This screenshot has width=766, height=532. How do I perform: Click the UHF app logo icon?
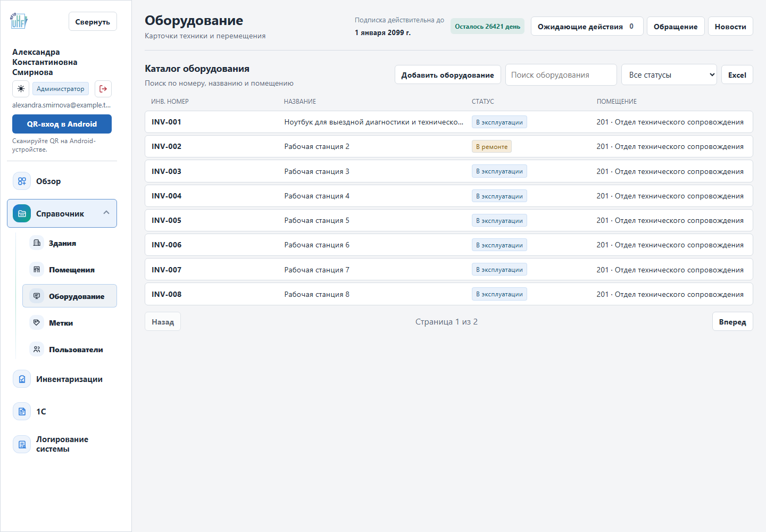pos(19,21)
